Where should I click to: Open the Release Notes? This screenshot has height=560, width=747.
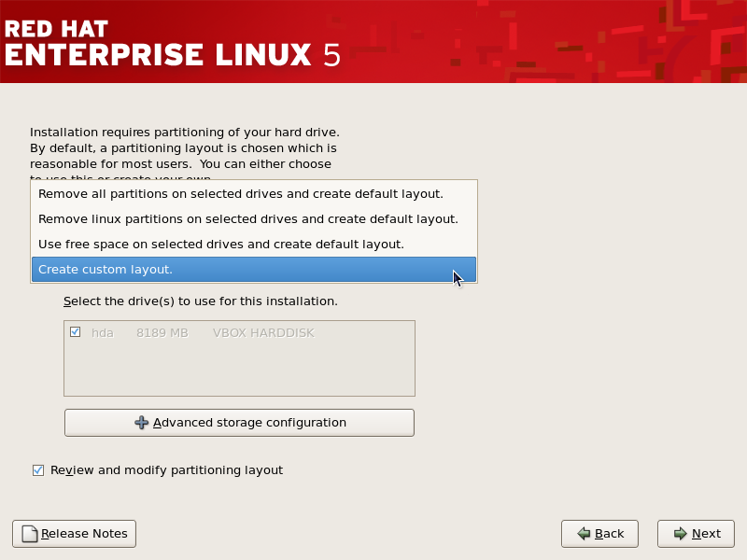(x=75, y=534)
